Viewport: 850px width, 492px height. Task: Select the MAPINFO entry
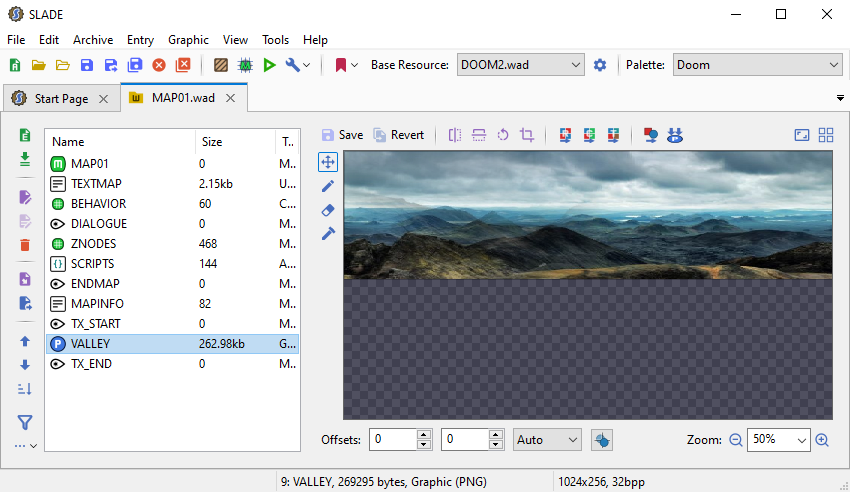click(x=172, y=304)
